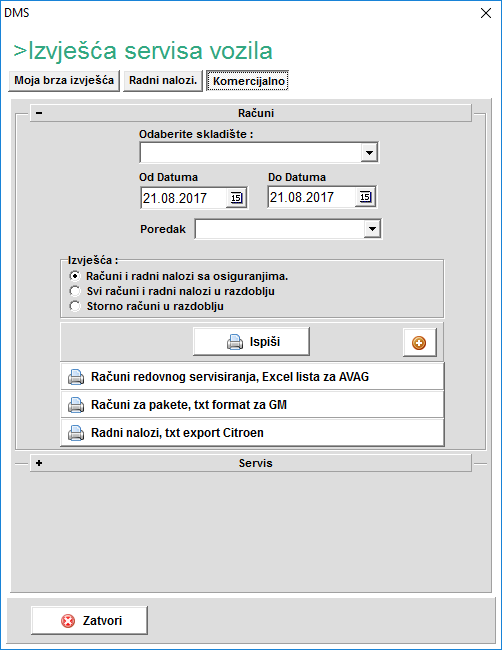Click printer icon for GM txt format
The width and height of the screenshot is (502, 650).
point(76,405)
